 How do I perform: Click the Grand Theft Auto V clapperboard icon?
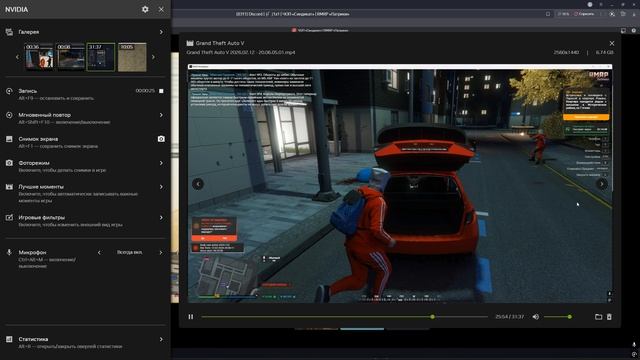point(190,43)
